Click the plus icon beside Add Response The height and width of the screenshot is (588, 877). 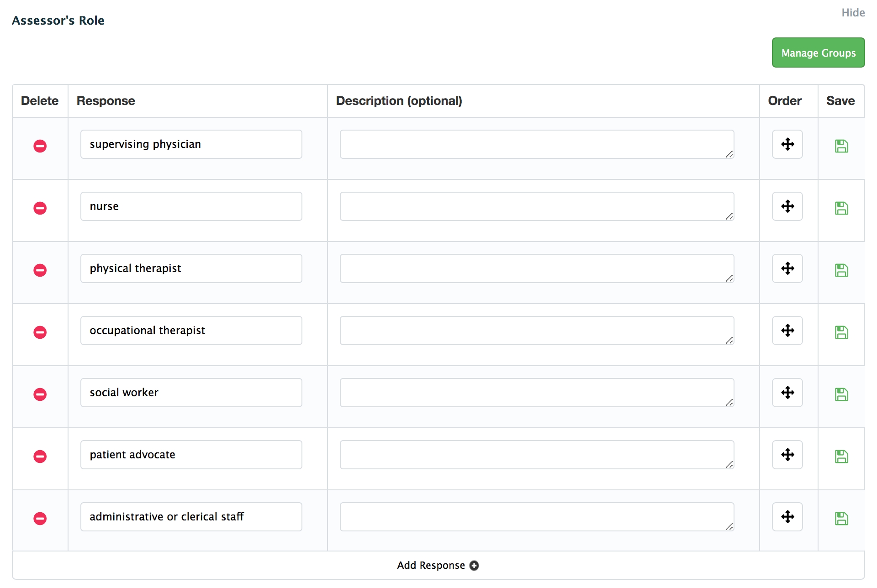pos(475,566)
